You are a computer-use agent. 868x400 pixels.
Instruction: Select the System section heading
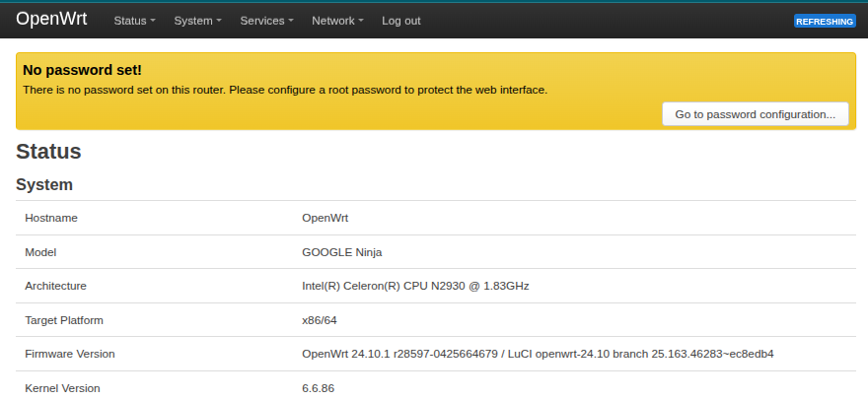[x=43, y=185]
